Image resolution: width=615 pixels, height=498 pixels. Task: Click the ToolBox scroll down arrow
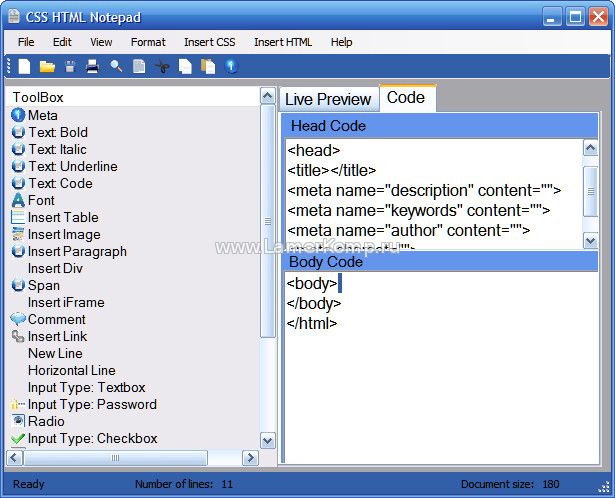click(x=267, y=440)
